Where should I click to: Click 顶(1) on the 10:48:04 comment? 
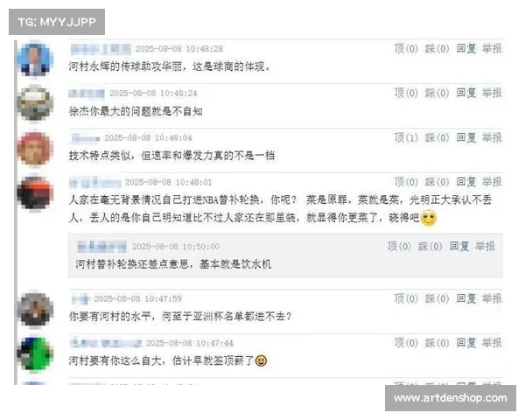click(x=406, y=137)
